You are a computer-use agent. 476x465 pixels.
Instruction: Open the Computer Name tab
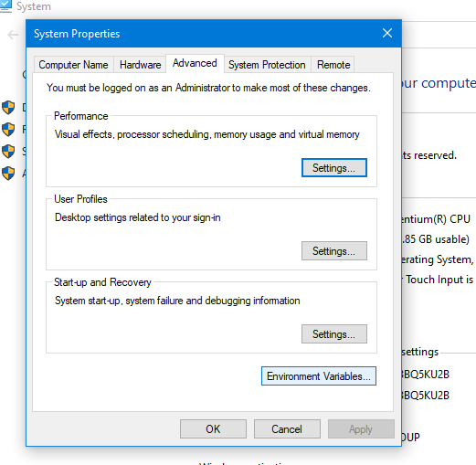[x=73, y=65]
